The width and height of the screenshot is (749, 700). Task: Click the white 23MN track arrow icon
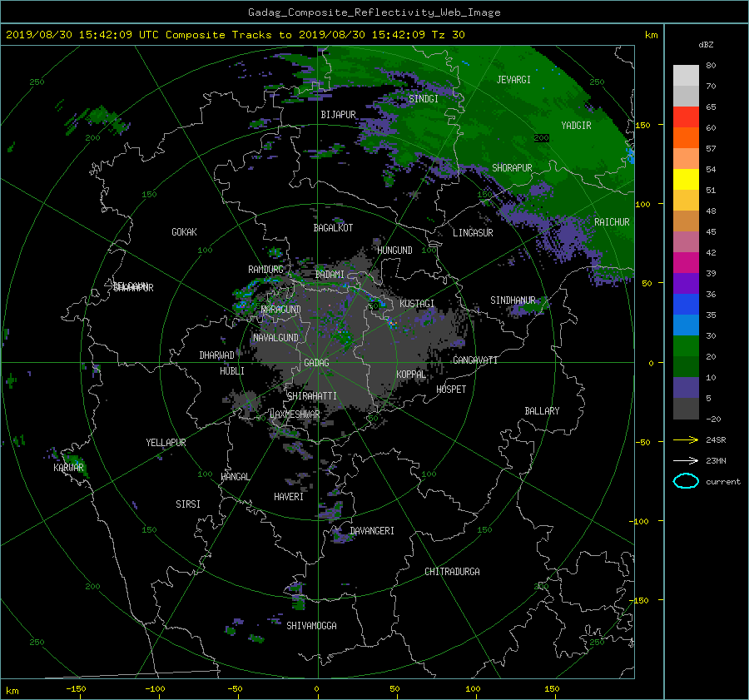(x=686, y=460)
